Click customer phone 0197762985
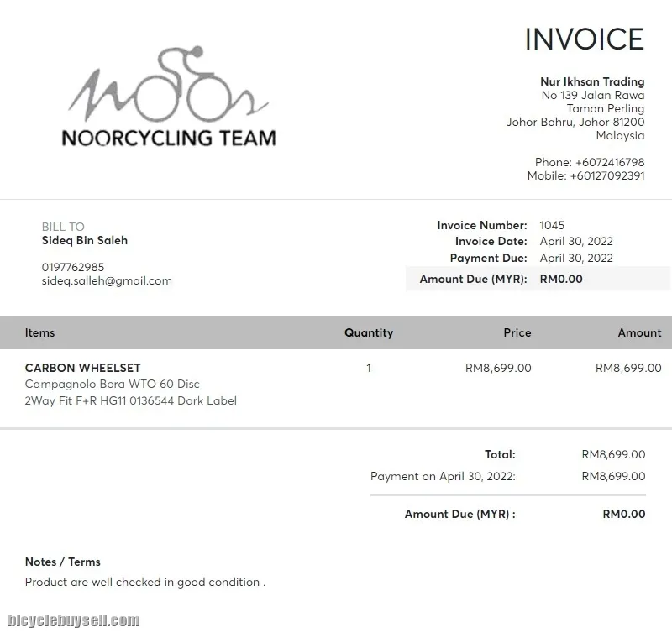672x633 pixels. (73, 267)
